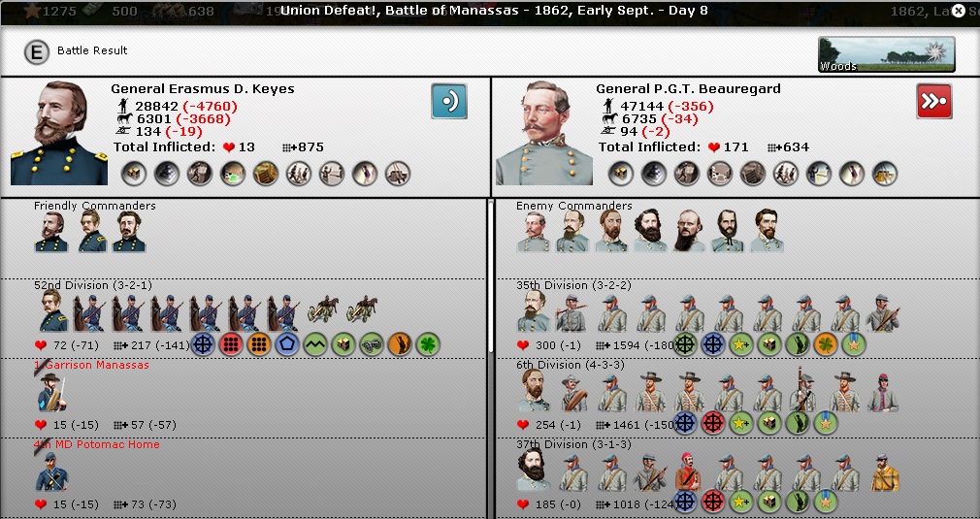This screenshot has height=519, width=980.
Task: Click the E Battle Result button
Action: (37, 52)
